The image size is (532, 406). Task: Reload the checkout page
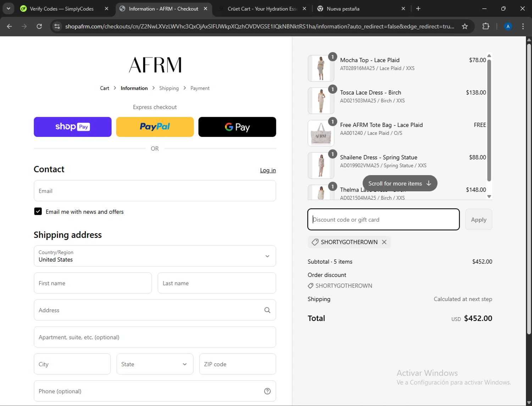pyautogui.click(x=39, y=26)
